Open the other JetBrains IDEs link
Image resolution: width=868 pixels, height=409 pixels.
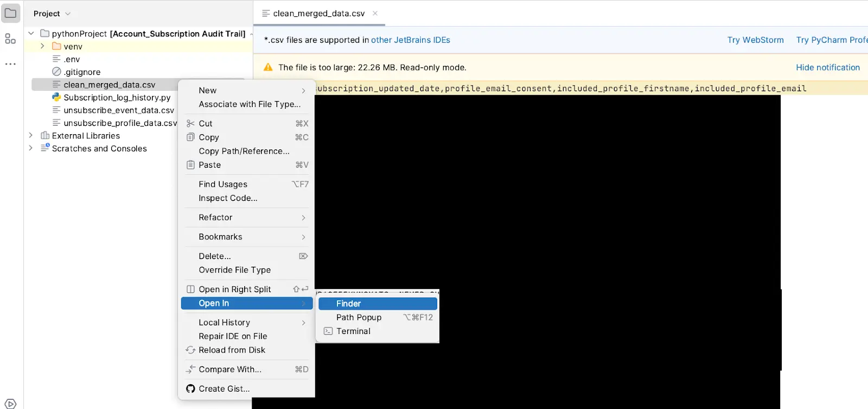click(x=410, y=40)
